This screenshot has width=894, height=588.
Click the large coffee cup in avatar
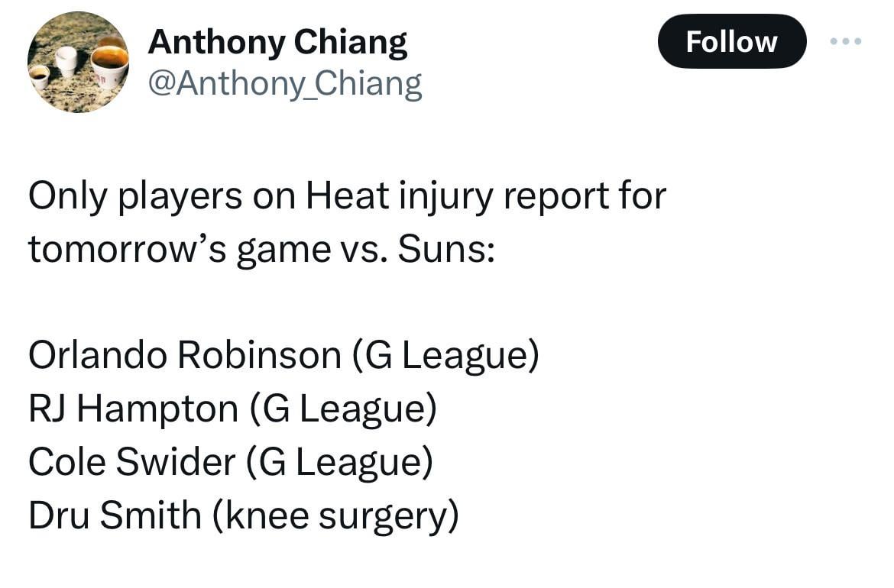[109, 63]
